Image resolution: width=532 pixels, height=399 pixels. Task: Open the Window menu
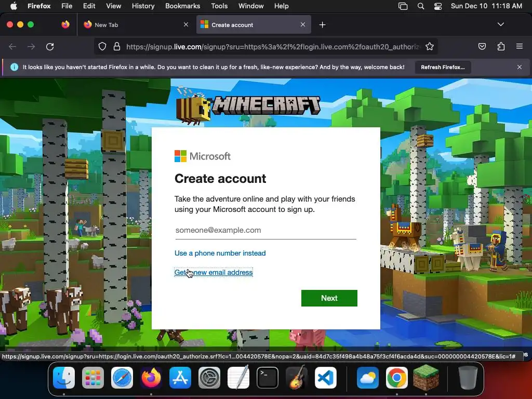tap(251, 6)
